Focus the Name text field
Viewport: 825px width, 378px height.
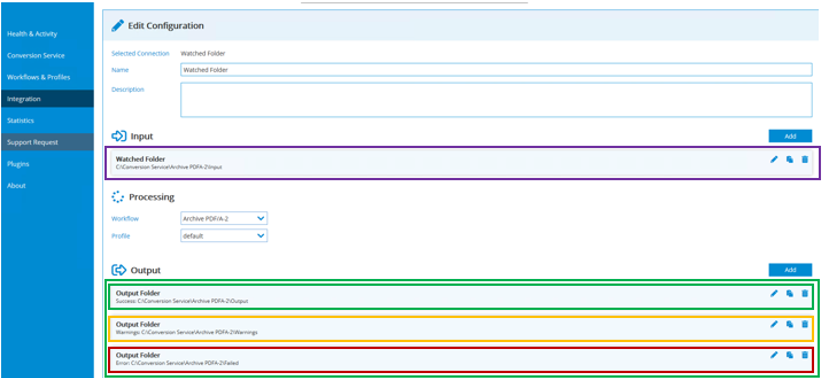(x=496, y=69)
